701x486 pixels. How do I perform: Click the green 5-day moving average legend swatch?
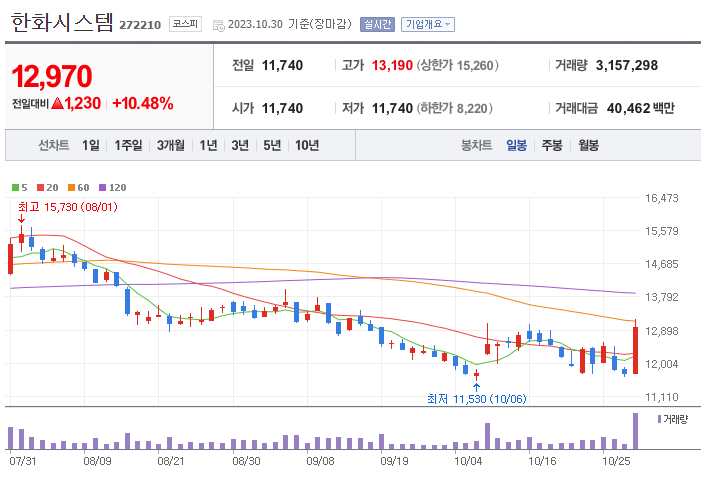point(15,188)
